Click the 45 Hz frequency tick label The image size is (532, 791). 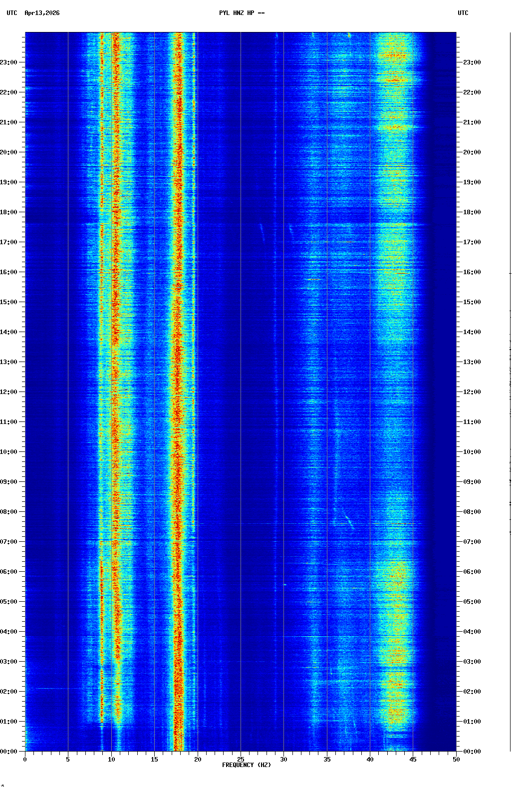click(413, 760)
